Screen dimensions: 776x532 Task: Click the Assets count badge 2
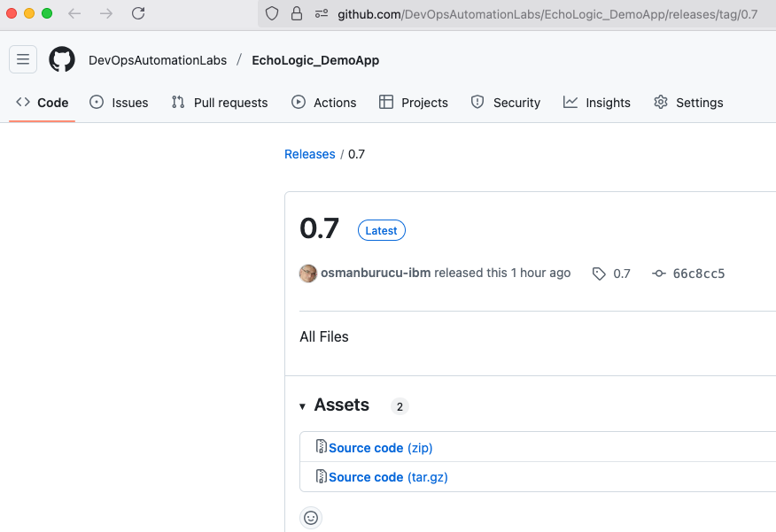click(400, 406)
